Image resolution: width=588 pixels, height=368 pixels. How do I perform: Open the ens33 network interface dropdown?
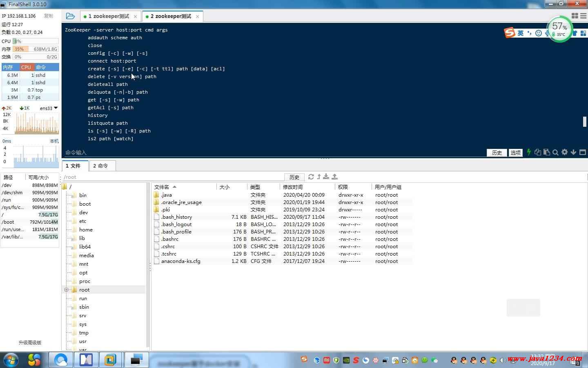click(x=49, y=108)
